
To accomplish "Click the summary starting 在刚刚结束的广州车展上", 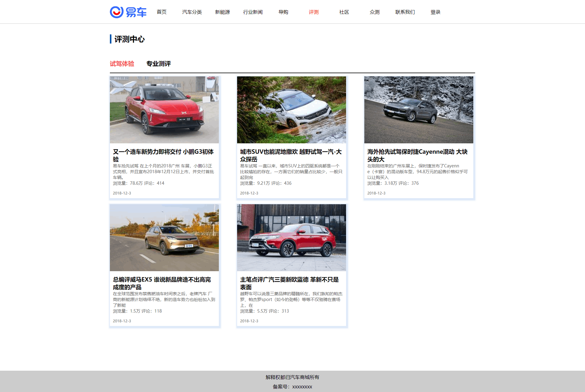I will (418, 172).
